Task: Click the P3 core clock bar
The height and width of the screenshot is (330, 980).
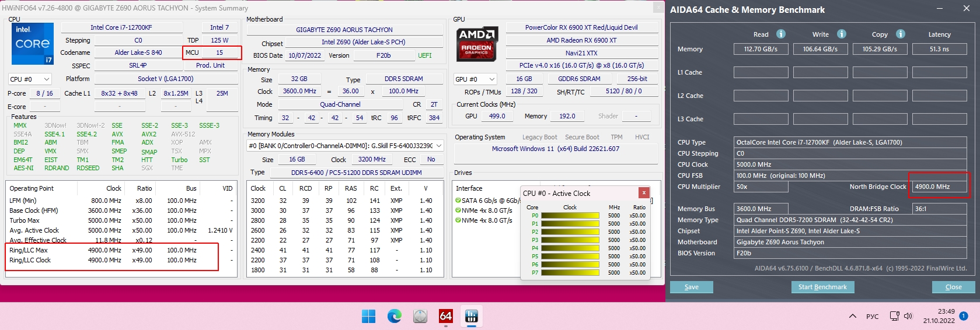Action: [x=570, y=240]
